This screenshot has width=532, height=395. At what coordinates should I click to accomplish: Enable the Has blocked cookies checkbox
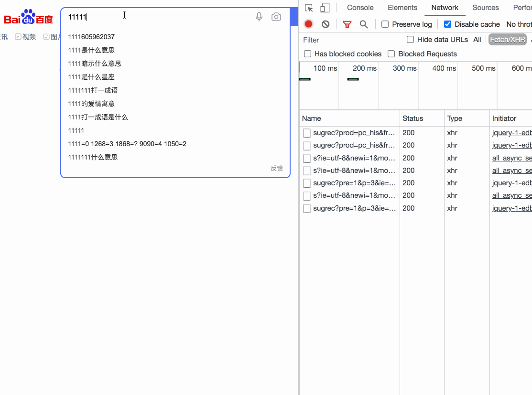click(308, 54)
